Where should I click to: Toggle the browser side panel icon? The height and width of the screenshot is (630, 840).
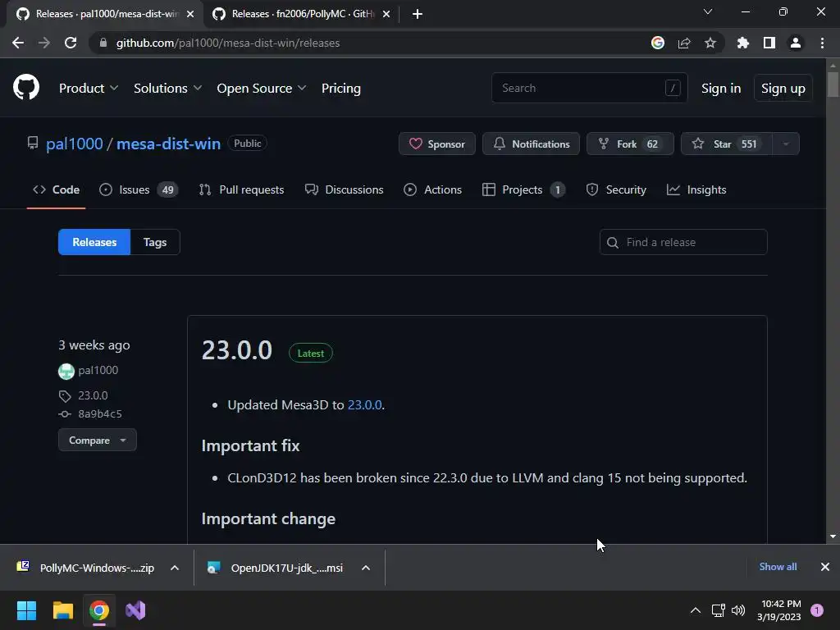(x=769, y=43)
